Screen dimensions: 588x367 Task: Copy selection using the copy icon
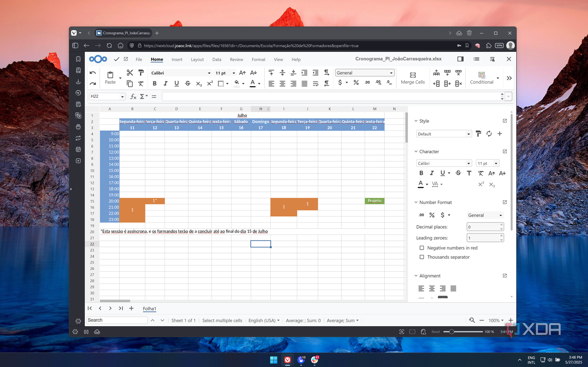(130, 83)
